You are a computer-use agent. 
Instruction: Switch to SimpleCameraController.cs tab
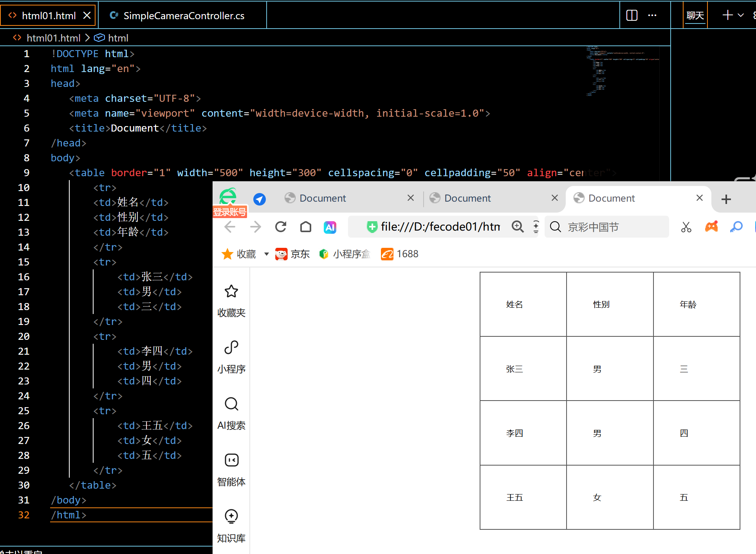[x=182, y=16]
